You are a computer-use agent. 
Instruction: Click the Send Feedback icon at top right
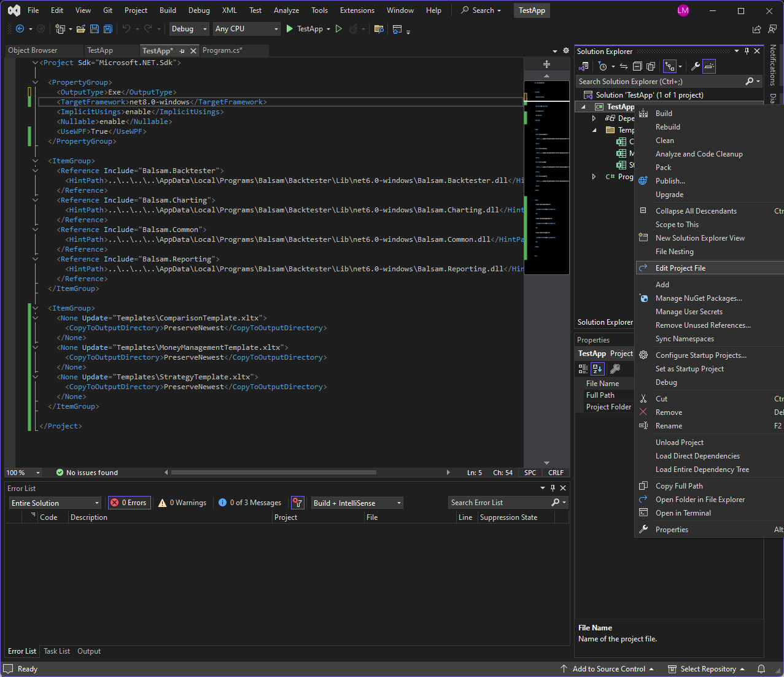(x=772, y=29)
